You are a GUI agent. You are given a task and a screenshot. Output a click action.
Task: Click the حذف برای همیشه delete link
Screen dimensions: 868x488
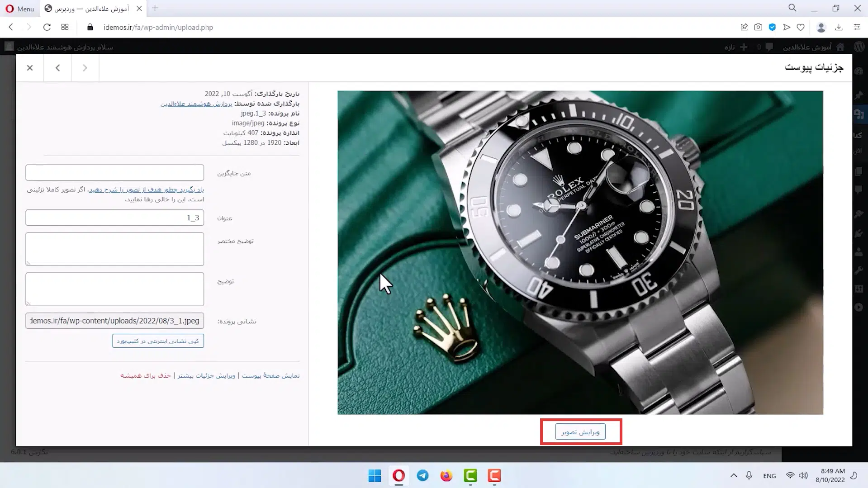[x=146, y=376]
